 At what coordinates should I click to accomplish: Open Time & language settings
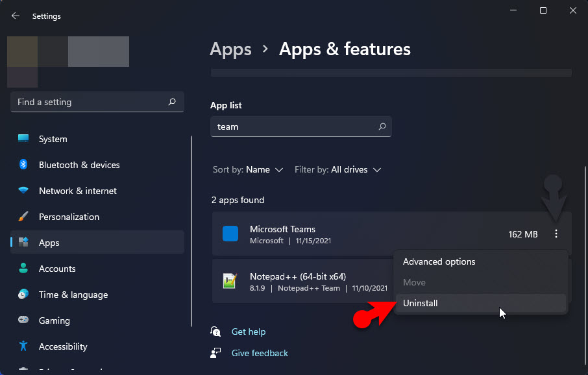tap(97, 295)
